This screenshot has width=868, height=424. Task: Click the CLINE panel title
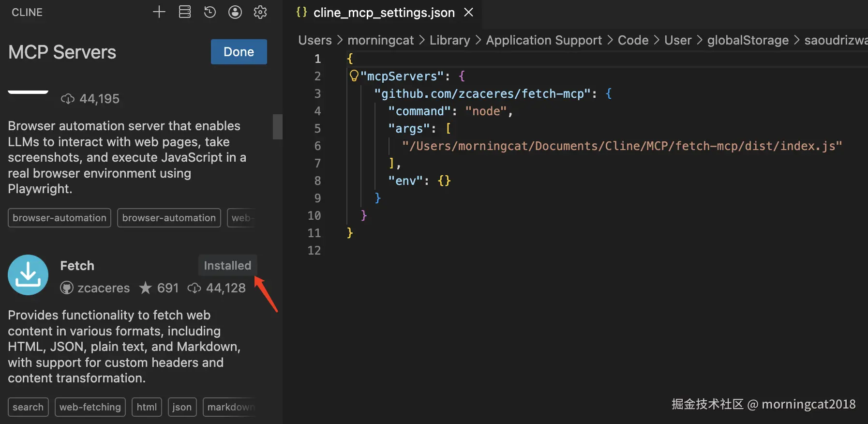(x=27, y=13)
